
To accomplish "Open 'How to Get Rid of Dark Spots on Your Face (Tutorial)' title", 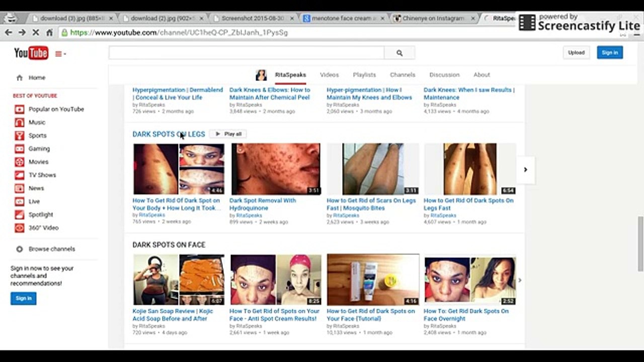I will (371, 315).
